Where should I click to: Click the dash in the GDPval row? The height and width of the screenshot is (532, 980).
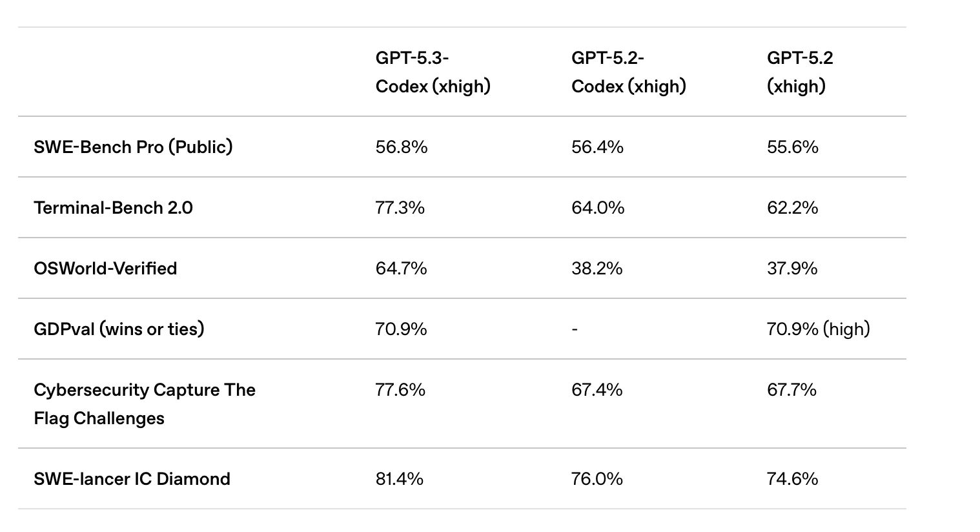click(575, 330)
